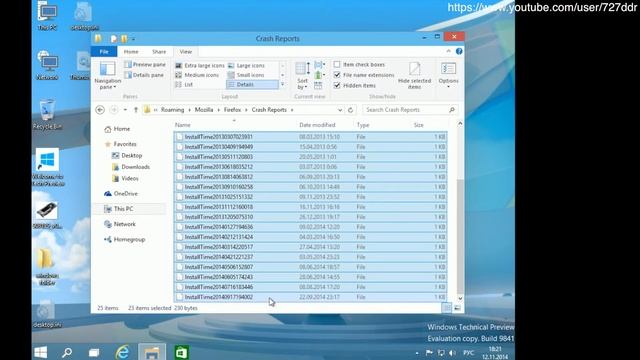The width and height of the screenshot is (640, 360).
Task: Click the Add columns icon in Current view
Action: tap(319, 75)
